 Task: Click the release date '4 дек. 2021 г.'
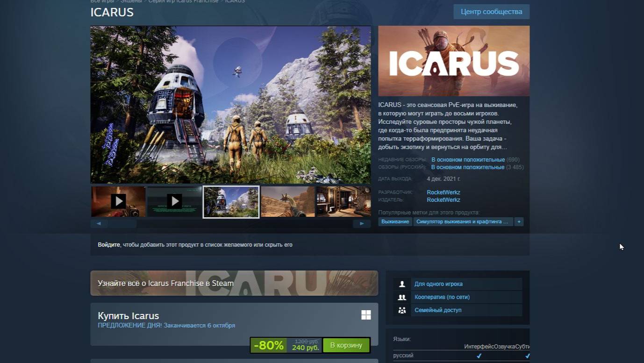(x=444, y=179)
